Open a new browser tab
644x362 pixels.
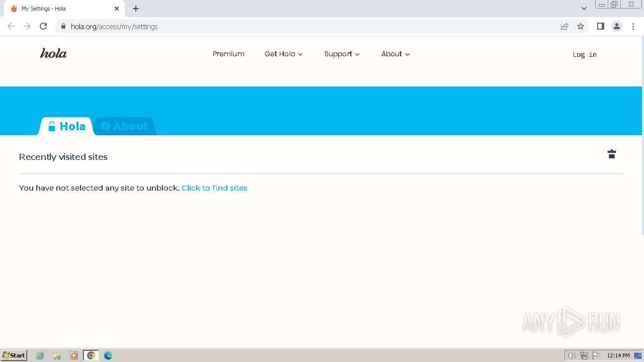tap(136, 9)
